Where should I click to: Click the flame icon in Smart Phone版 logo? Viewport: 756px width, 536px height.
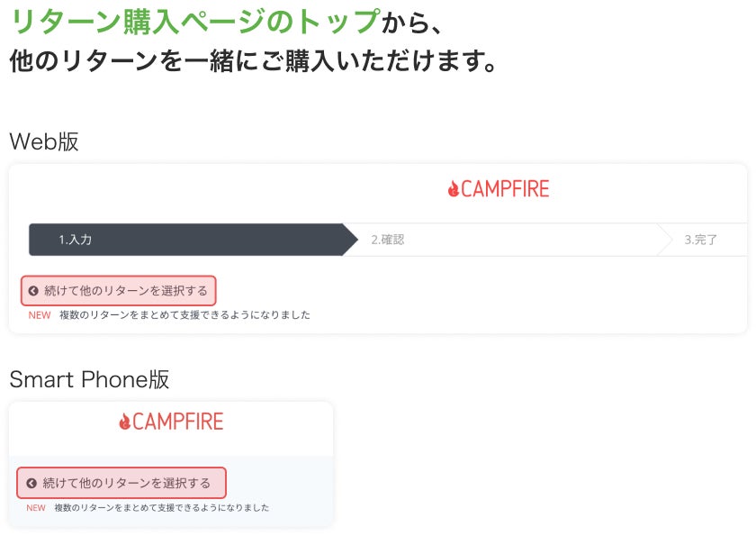(x=124, y=422)
